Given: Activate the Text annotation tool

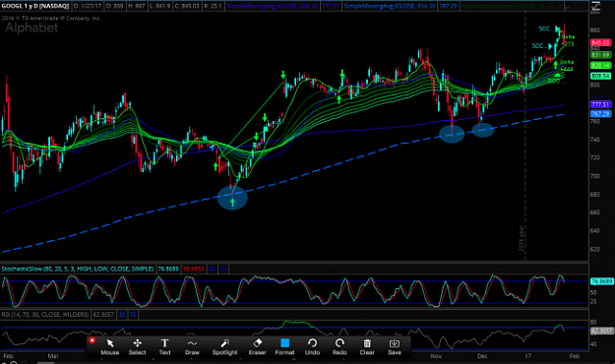Looking at the screenshot, I should 164,346.
